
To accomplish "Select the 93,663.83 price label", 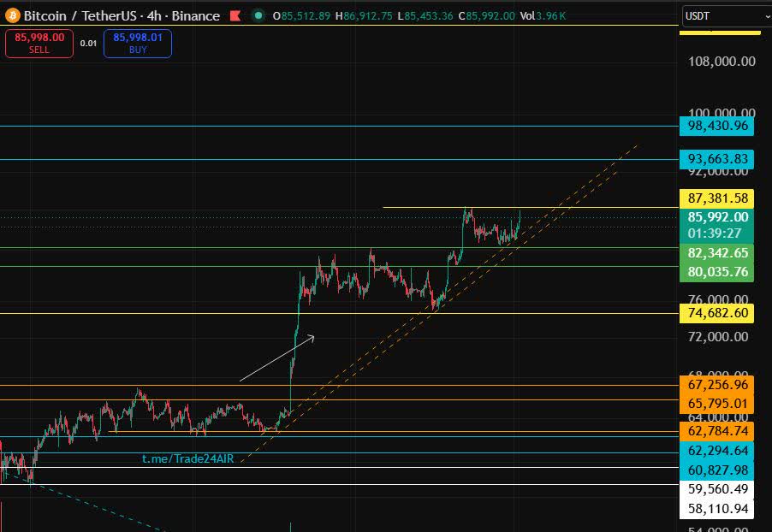I will pyautogui.click(x=716, y=159).
